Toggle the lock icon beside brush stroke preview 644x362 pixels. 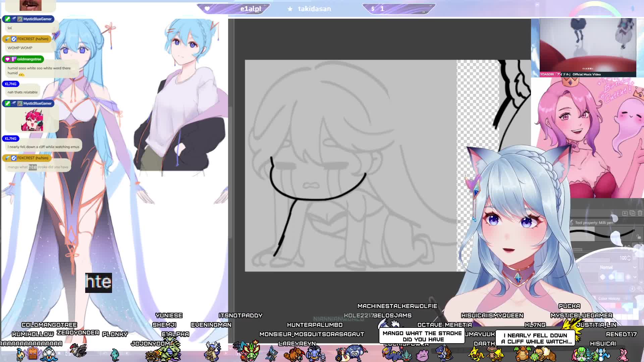[639, 237]
